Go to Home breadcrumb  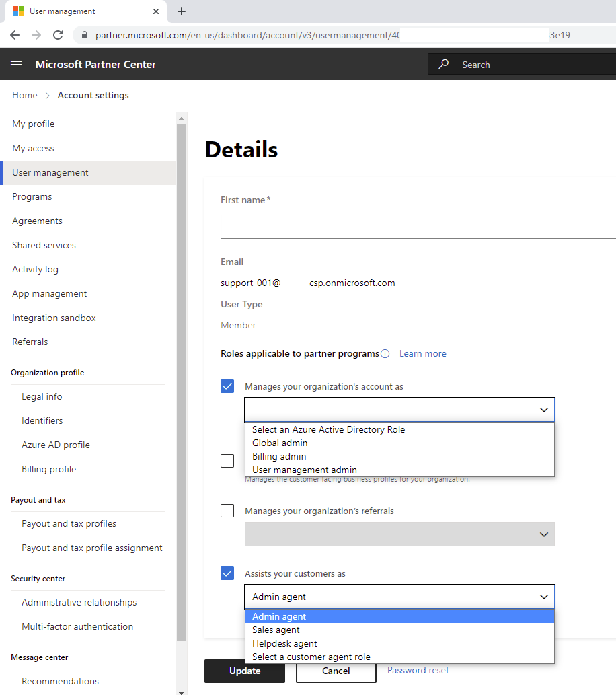tap(25, 96)
